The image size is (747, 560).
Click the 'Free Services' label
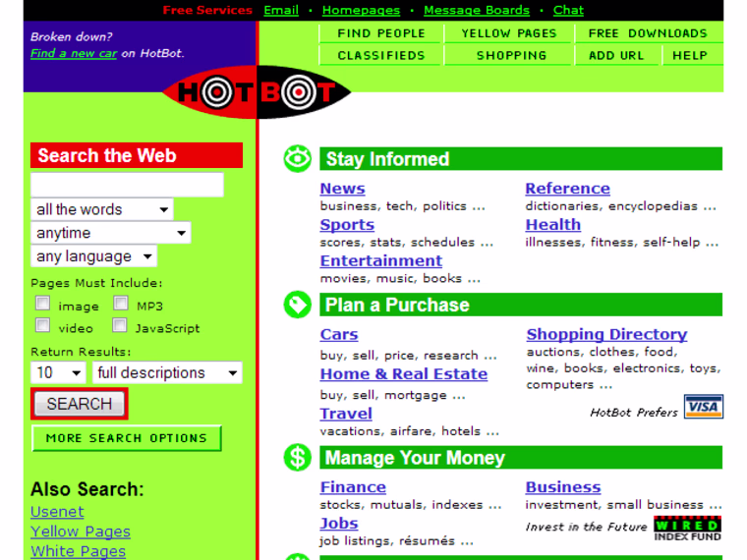pos(207,10)
